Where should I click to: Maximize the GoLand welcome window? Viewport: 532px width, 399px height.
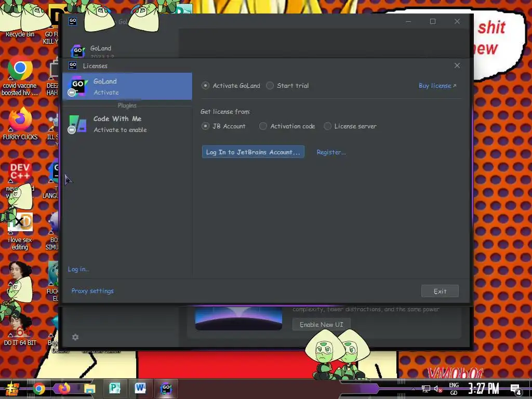[x=433, y=21]
